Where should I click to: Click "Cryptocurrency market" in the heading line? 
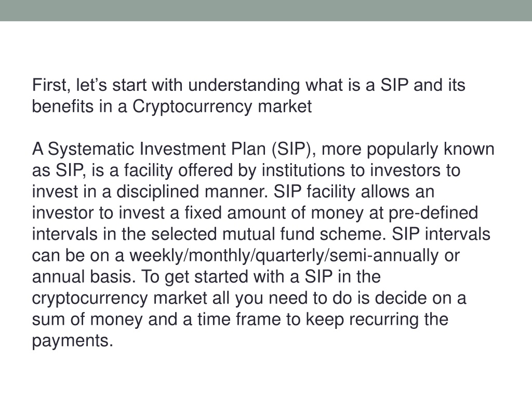(x=222, y=107)
